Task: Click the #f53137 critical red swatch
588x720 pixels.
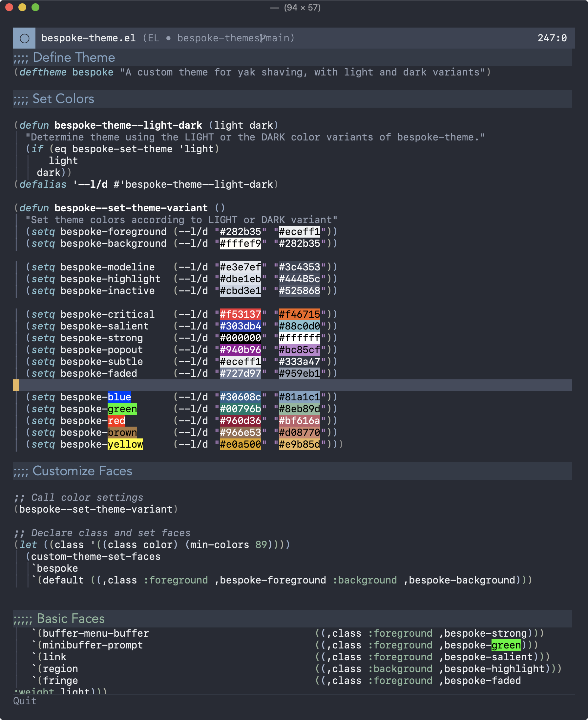Action: click(x=241, y=314)
